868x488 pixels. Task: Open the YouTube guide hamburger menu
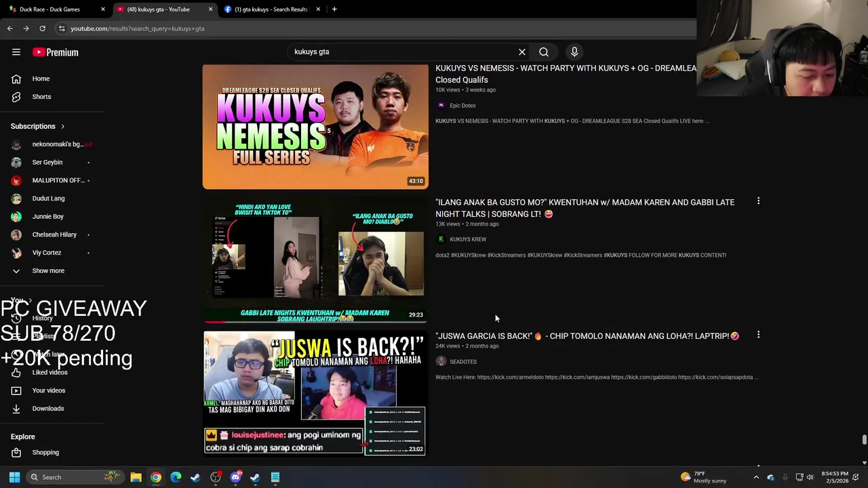tap(16, 52)
